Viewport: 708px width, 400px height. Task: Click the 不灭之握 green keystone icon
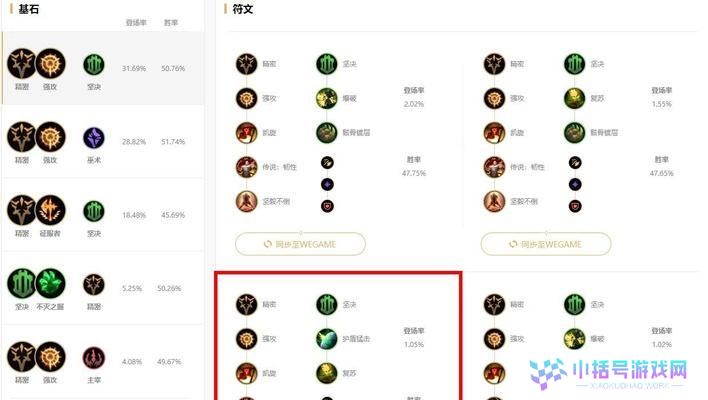tap(51, 284)
